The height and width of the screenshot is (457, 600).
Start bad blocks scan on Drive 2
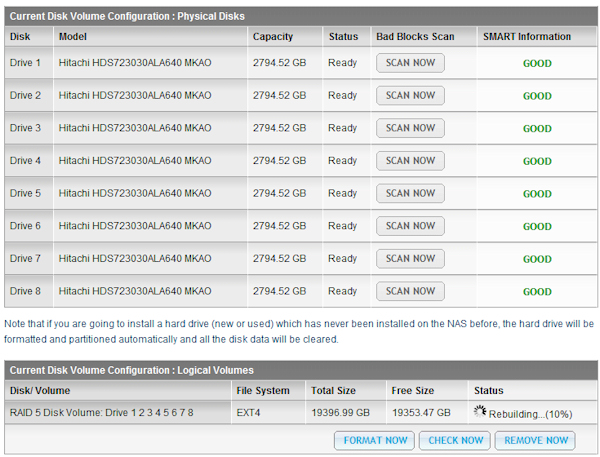(x=410, y=95)
